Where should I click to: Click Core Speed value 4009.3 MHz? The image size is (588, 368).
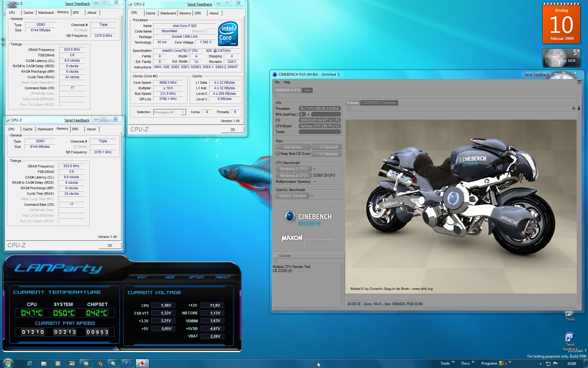pos(168,82)
